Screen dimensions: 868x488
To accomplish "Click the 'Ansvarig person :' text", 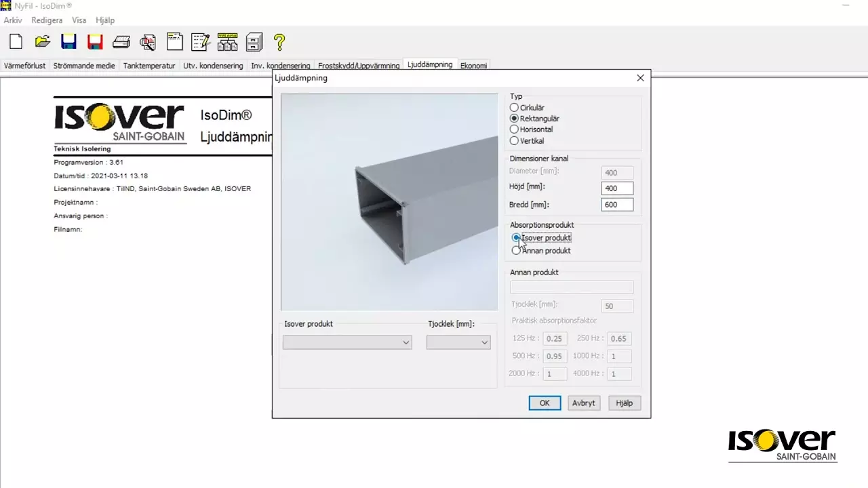I will coord(81,216).
